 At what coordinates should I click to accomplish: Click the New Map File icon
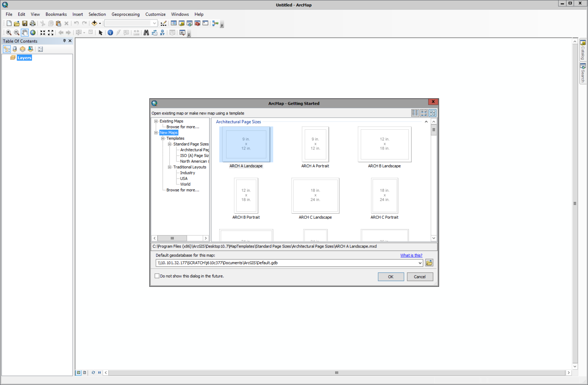9,23
